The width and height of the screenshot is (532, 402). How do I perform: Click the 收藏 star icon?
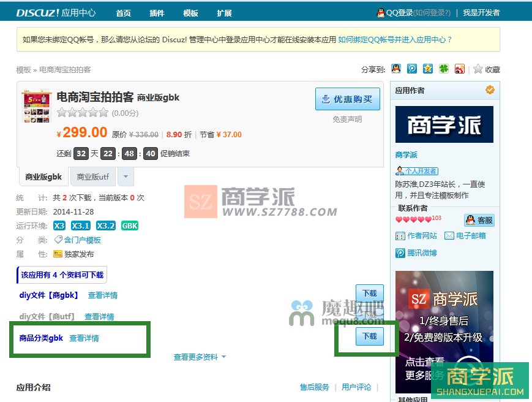coord(478,69)
